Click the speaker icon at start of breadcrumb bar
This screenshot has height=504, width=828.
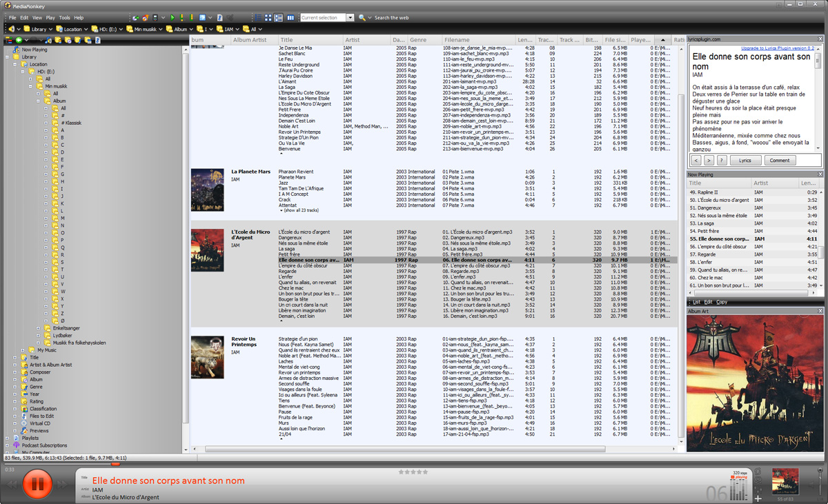12,29
